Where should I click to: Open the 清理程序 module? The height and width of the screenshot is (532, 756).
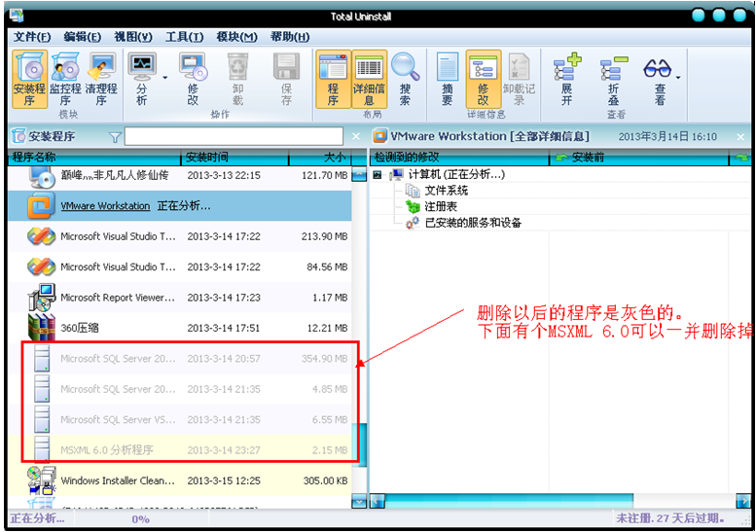click(101, 79)
